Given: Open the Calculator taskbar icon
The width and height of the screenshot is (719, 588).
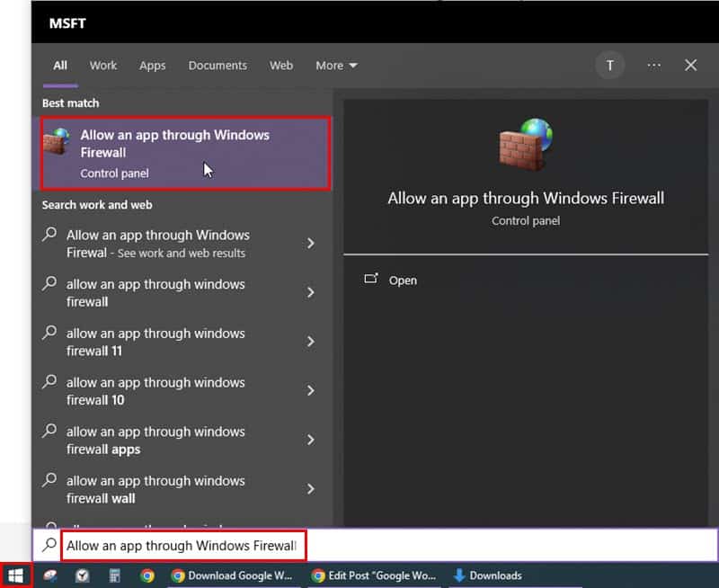Looking at the screenshot, I should [x=115, y=575].
